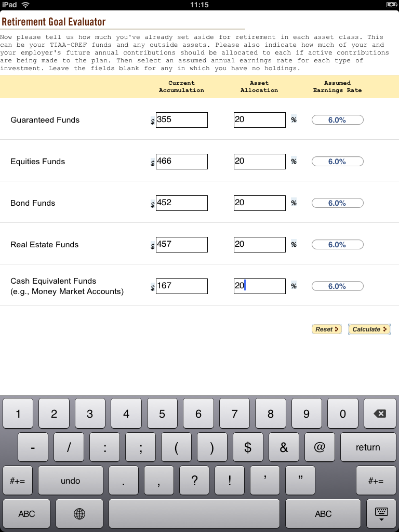The width and height of the screenshot is (399, 532).
Task: Tap the left #+= symbols key
Action: pyautogui.click(x=17, y=481)
